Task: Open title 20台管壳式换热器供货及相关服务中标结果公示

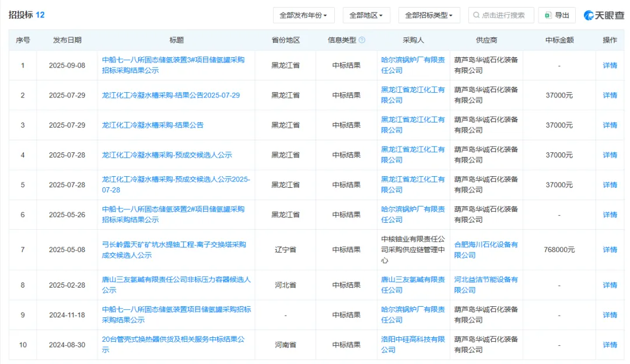Action: (173, 344)
